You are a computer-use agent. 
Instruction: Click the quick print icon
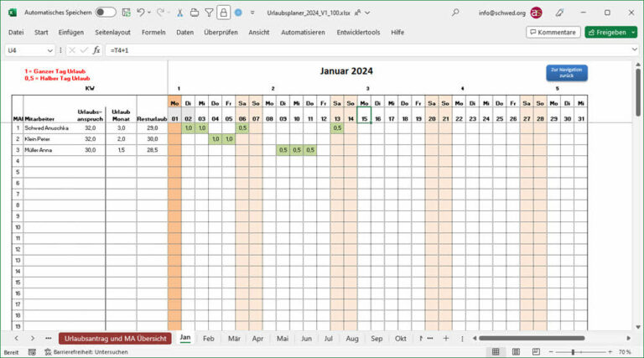click(x=195, y=13)
